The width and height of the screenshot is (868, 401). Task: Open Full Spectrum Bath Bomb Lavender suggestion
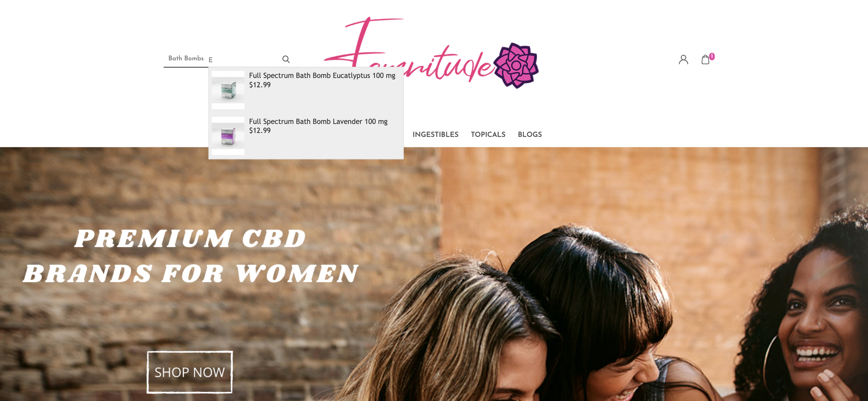tap(318, 122)
